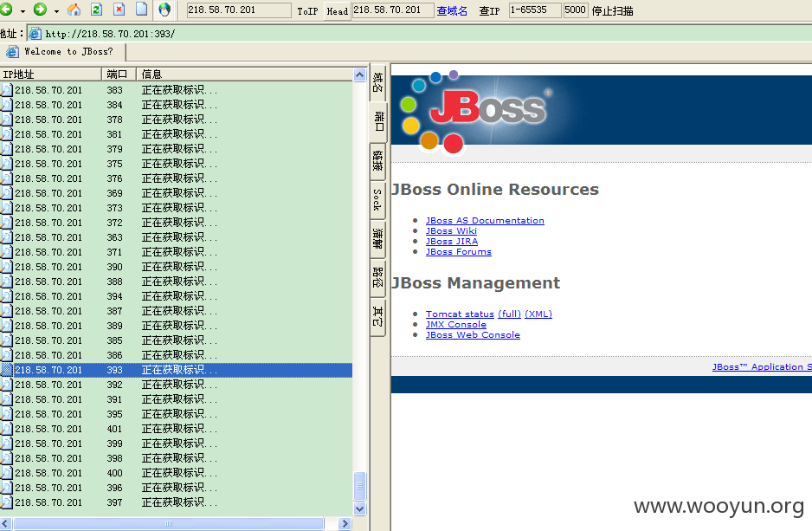
Task: Click the list's vertical scrollbar up arrow
Action: tap(360, 75)
